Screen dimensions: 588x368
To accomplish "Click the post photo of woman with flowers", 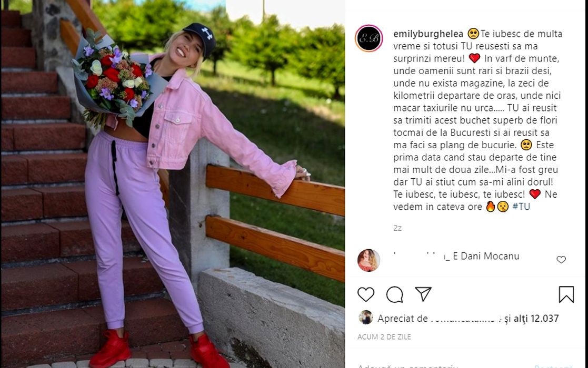I will (x=173, y=184).
